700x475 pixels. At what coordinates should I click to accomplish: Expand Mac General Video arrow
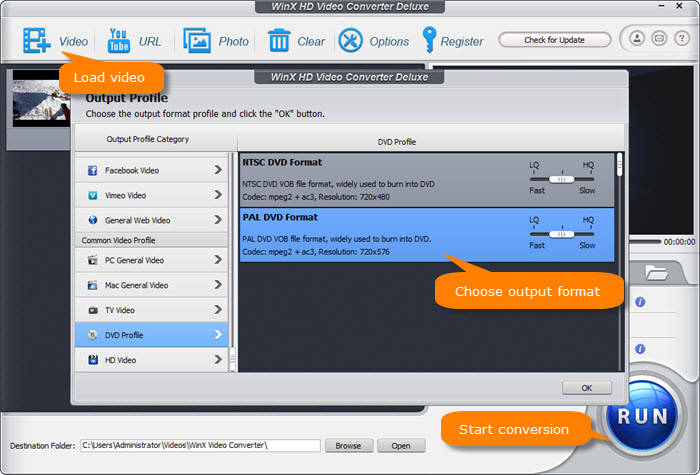[218, 284]
